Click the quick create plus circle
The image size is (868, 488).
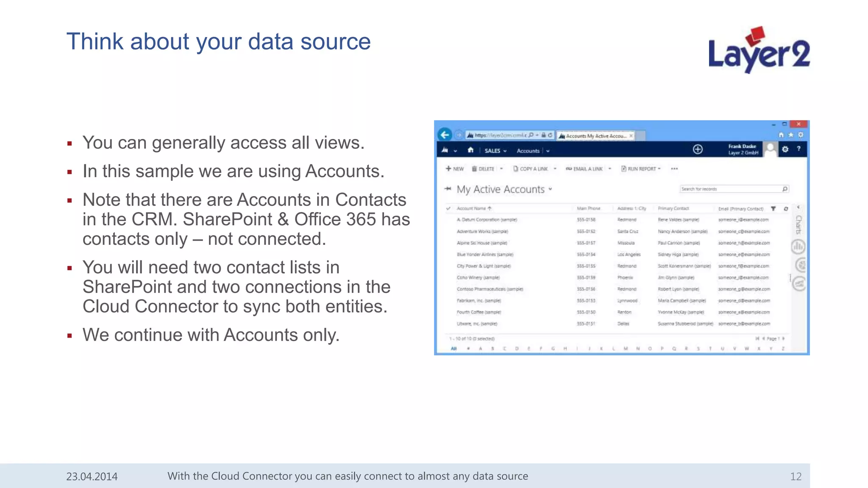coord(698,149)
